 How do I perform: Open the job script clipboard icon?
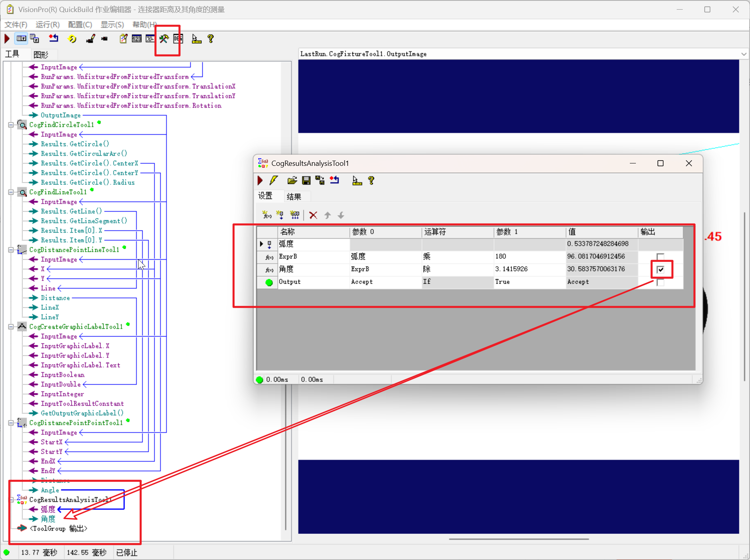click(123, 39)
